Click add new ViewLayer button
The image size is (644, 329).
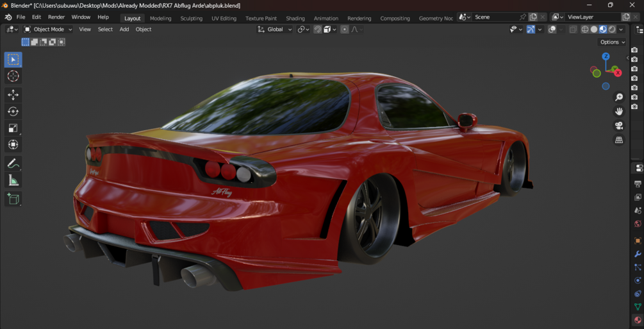click(x=626, y=17)
